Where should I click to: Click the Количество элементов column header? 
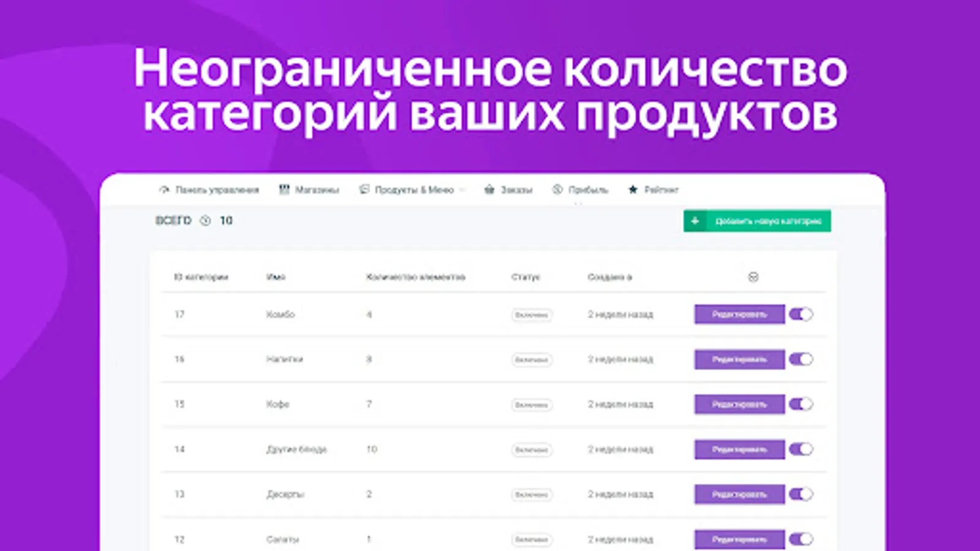[x=416, y=277]
